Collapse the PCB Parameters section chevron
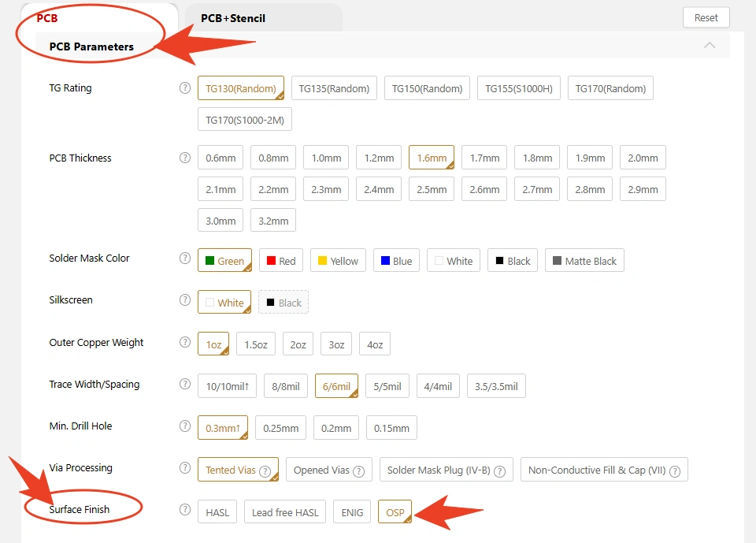Viewport: 756px width, 543px height. [x=710, y=46]
